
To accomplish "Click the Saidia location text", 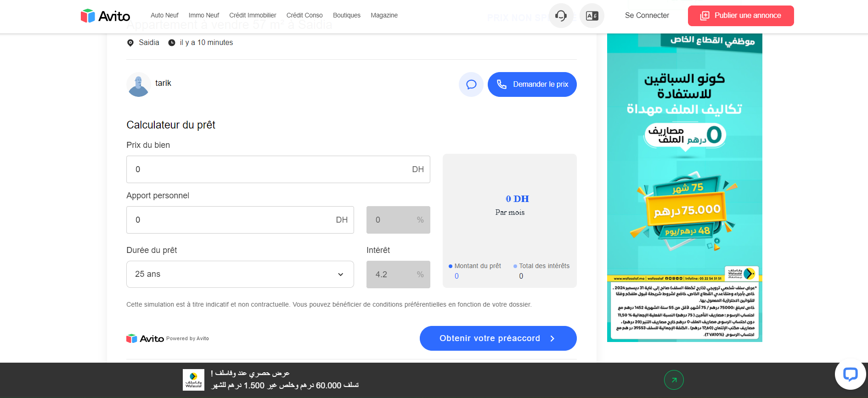I will coord(149,43).
